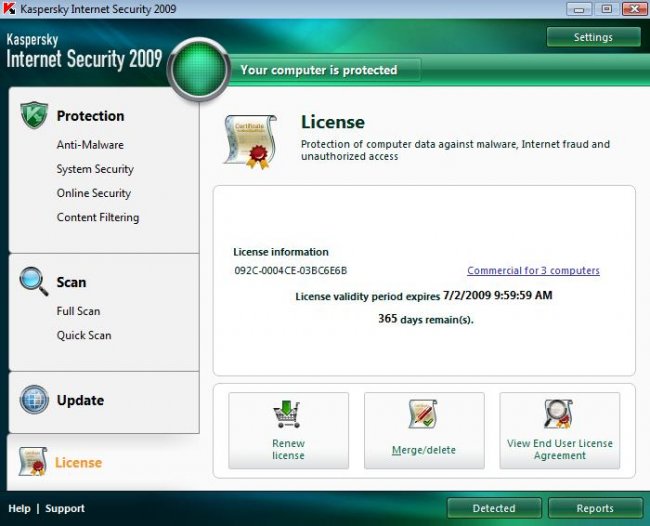Viewport: 650px width, 526px height.
Task: Click the expiry date 7/2/2009 9:59:59 AM
Action: coord(497,295)
